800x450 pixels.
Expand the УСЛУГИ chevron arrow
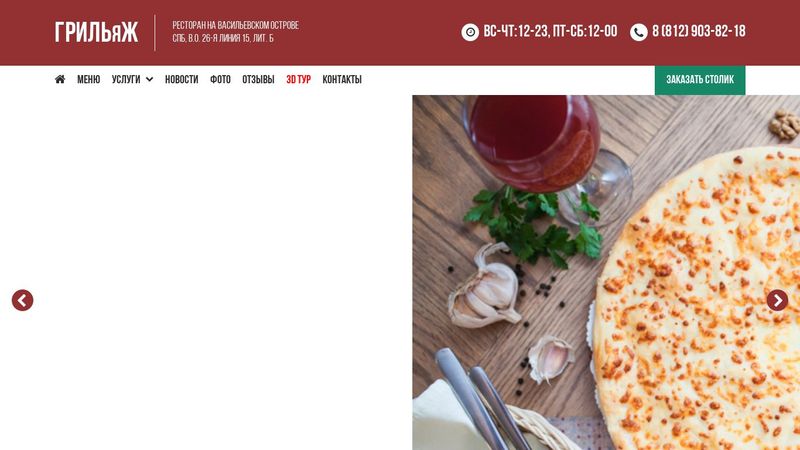coord(149,79)
